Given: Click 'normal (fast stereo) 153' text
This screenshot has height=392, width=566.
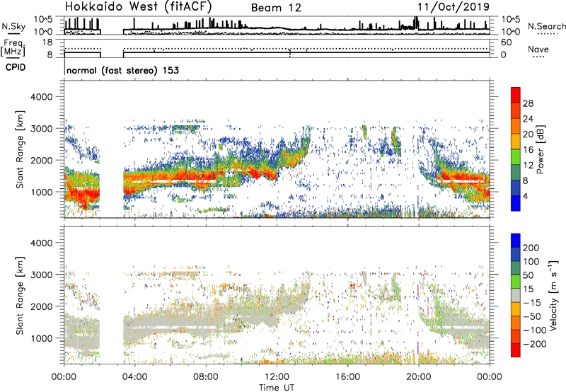Looking at the screenshot, I should click(x=122, y=70).
